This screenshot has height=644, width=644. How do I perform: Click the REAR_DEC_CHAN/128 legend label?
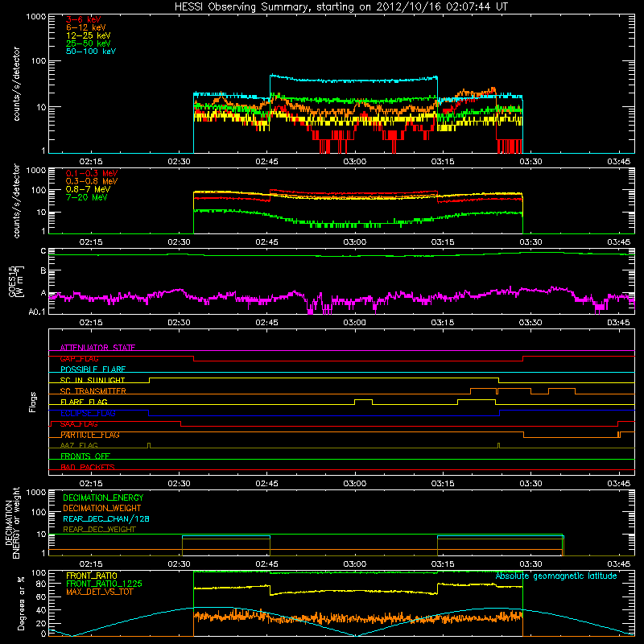tap(106, 518)
